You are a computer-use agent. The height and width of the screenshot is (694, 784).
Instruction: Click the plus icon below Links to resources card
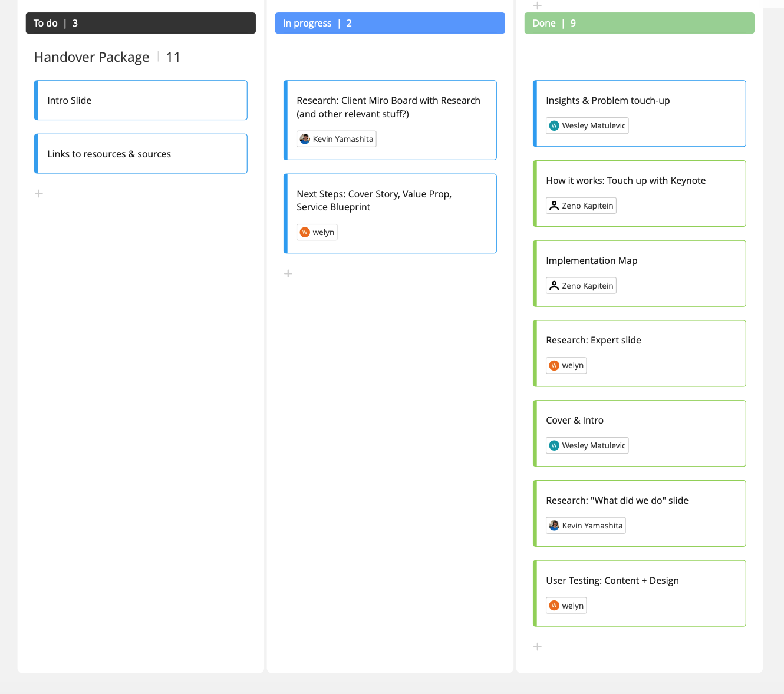(38, 193)
